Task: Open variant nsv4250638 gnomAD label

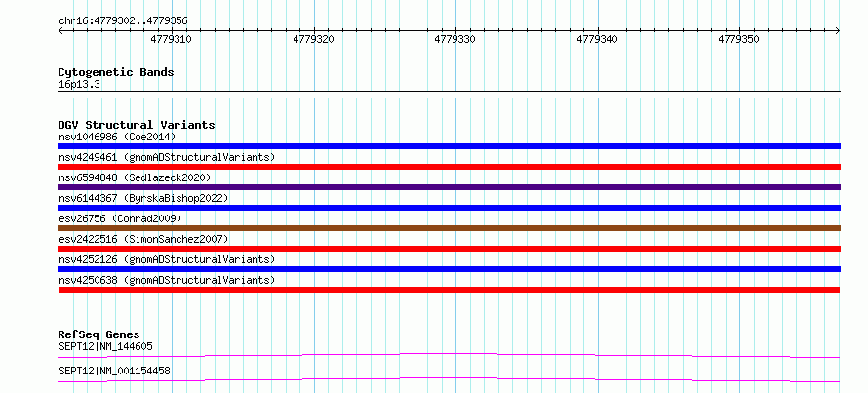Action: point(167,280)
